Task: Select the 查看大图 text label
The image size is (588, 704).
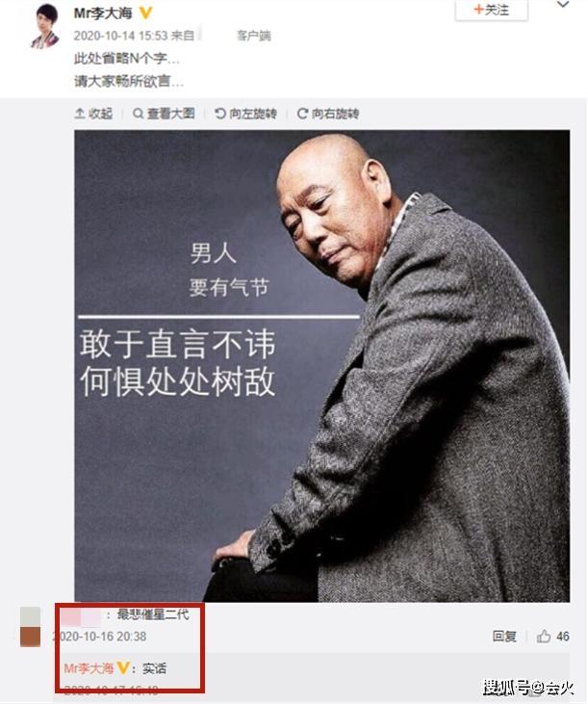Action: [171, 114]
